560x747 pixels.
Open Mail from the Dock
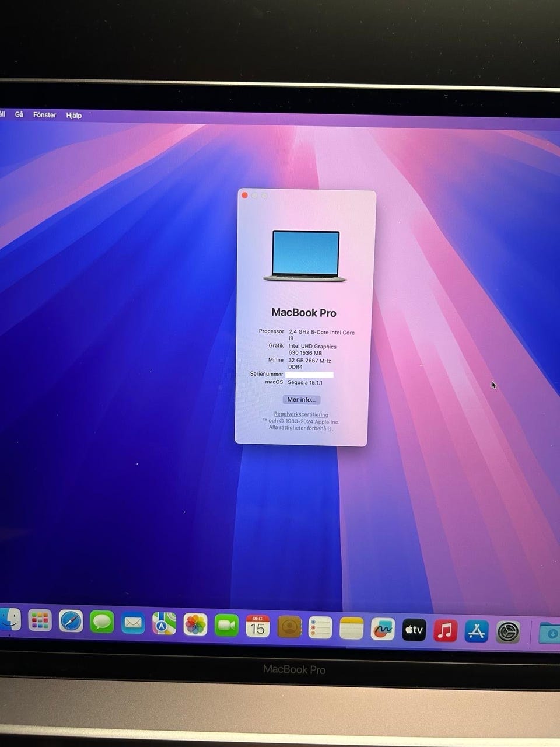click(x=133, y=623)
